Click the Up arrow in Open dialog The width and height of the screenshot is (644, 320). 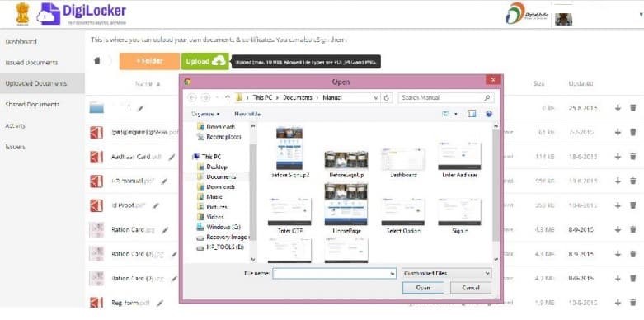click(x=228, y=98)
